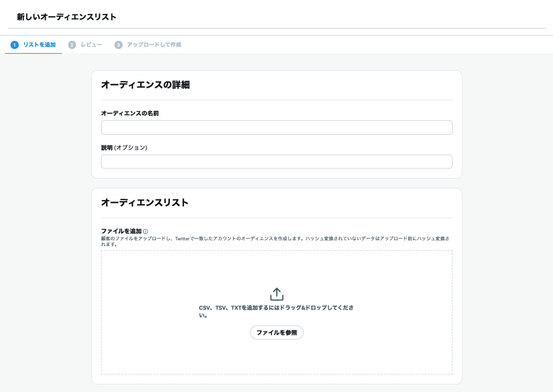Viewport: 553px width, 392px height.
Task: Click the step 2 number circle icon
Action: 72,45
